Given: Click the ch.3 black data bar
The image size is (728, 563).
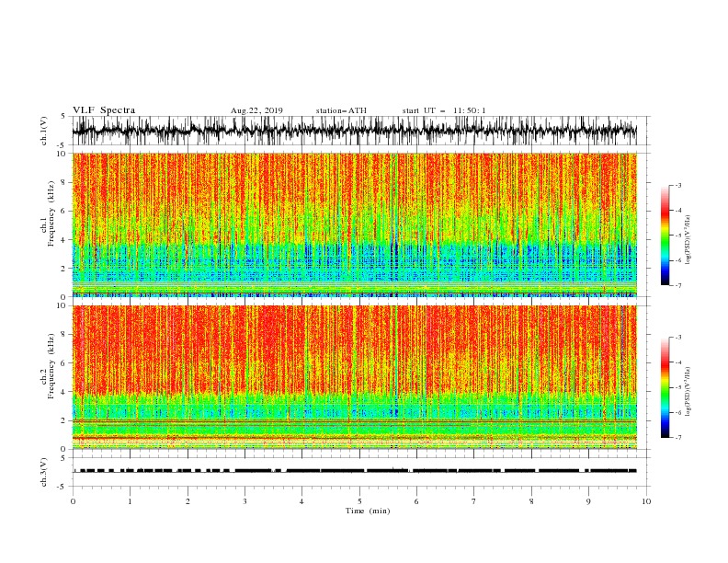Looking at the screenshot, I should [x=354, y=471].
